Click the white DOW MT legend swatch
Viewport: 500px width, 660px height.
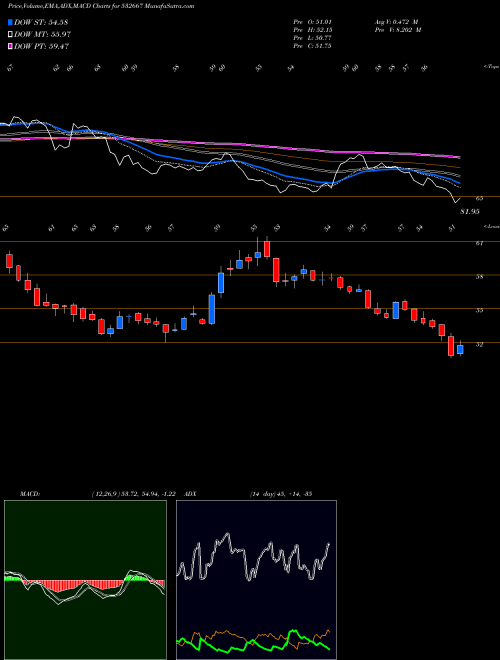(10, 35)
